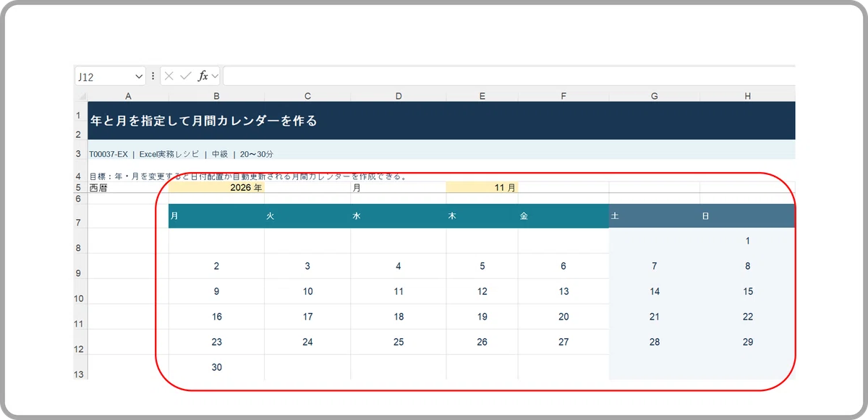
Task: Select the calendar cell with date 12
Action: pyautogui.click(x=482, y=291)
